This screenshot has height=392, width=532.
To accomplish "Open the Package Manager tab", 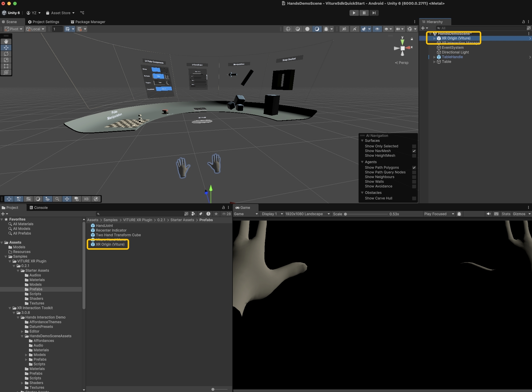I will 88,22.
